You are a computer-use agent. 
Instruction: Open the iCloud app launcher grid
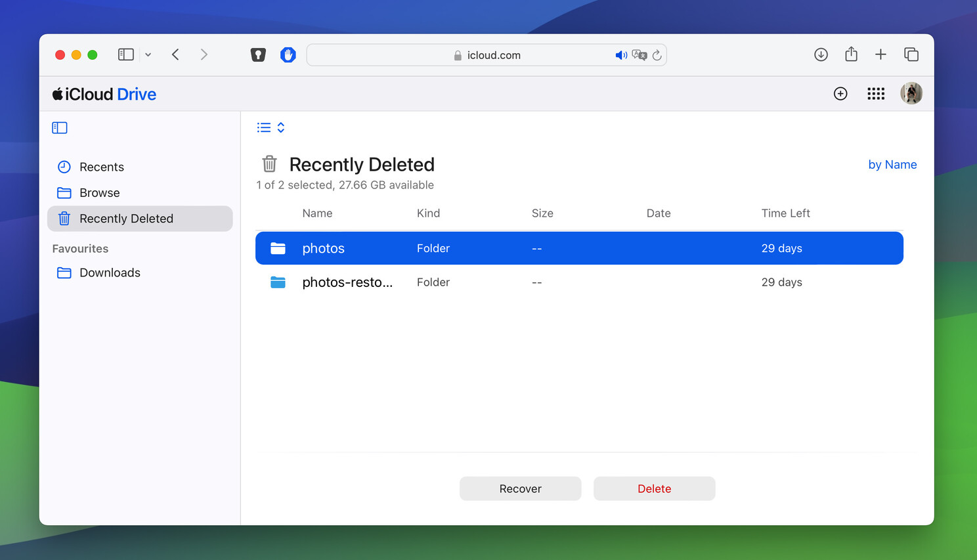click(876, 94)
